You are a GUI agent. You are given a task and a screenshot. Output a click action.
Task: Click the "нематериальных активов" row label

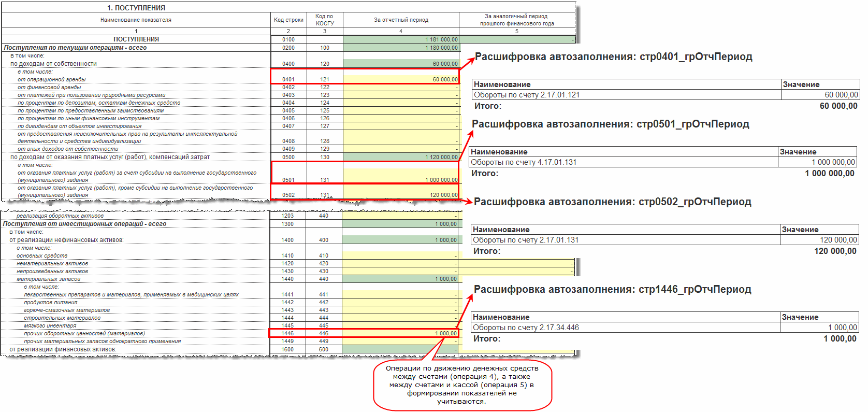coord(52,263)
